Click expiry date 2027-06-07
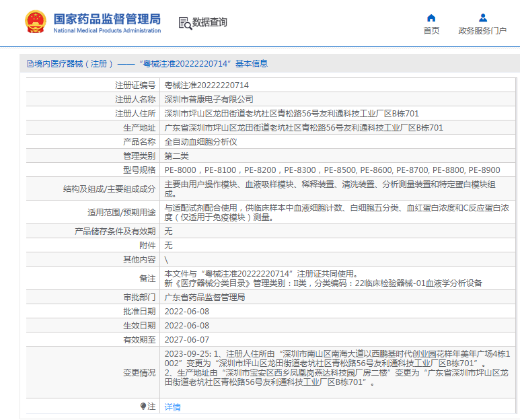Viewport: 520px width, 420px height. tap(187, 340)
